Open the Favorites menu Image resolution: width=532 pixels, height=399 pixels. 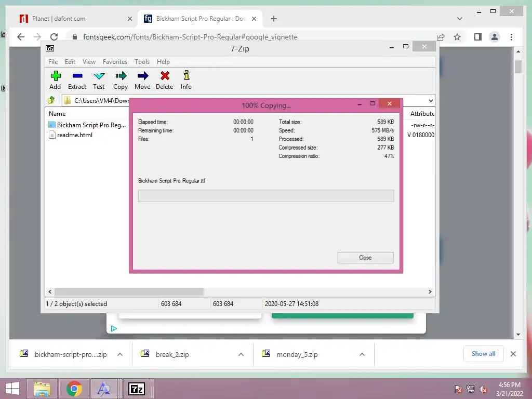(115, 62)
